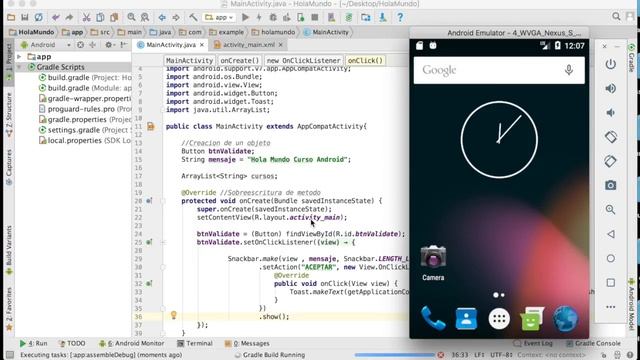
Task: Open the Terminal tool window
Action: 195,344
